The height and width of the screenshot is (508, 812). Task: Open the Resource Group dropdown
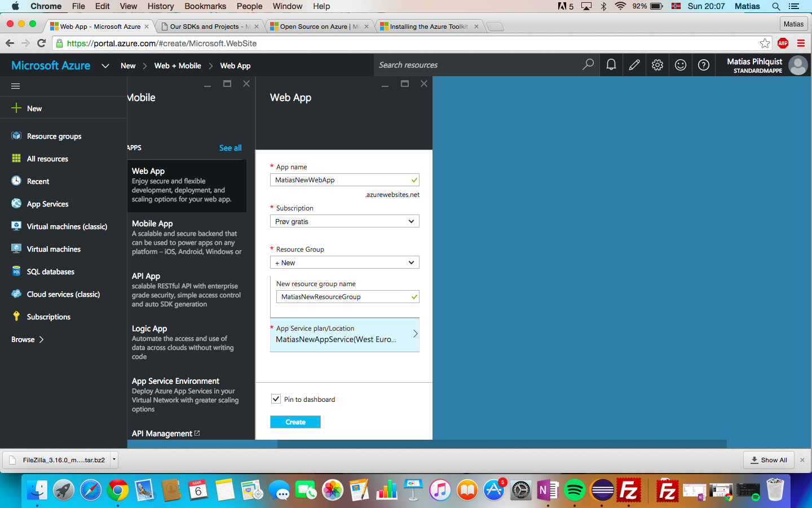(x=345, y=262)
